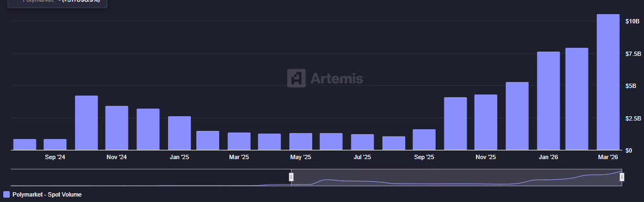Click the February 2026 bar between Jan '26 and Mar '26
The width and height of the screenshot is (644, 202).
tap(577, 99)
